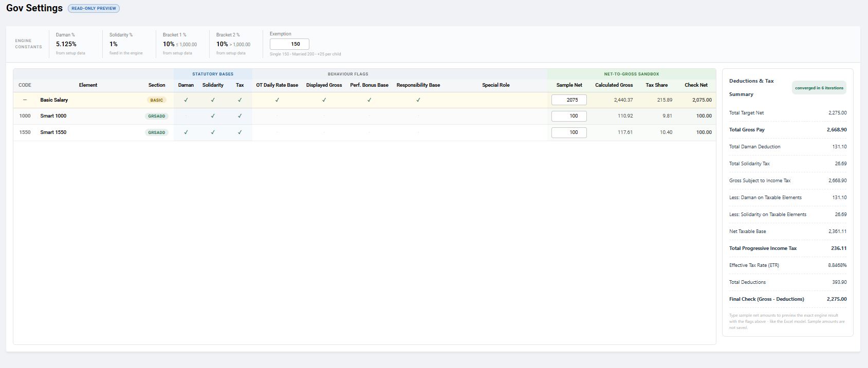The height and width of the screenshot is (368, 868).
Task: Click the Total Deductions value 393.90
Action: pos(839,282)
